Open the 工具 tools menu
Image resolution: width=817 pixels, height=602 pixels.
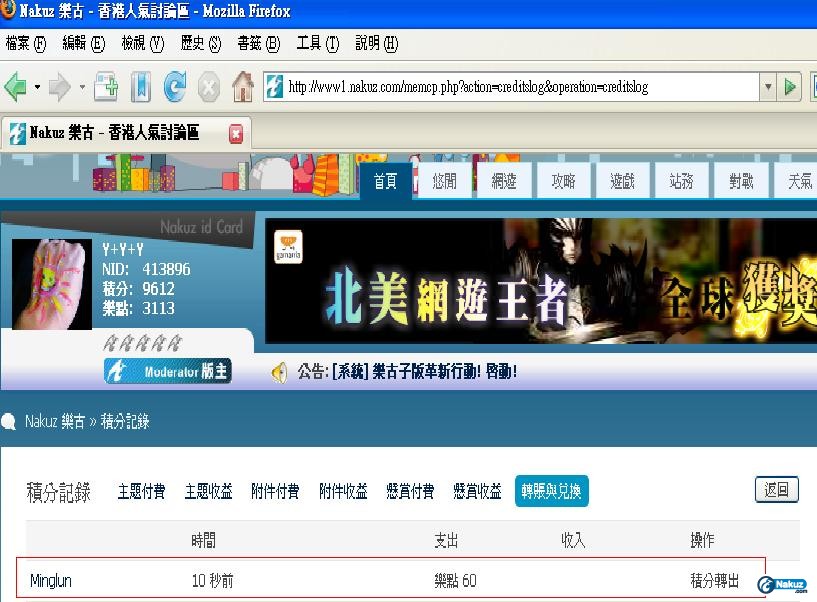point(317,43)
